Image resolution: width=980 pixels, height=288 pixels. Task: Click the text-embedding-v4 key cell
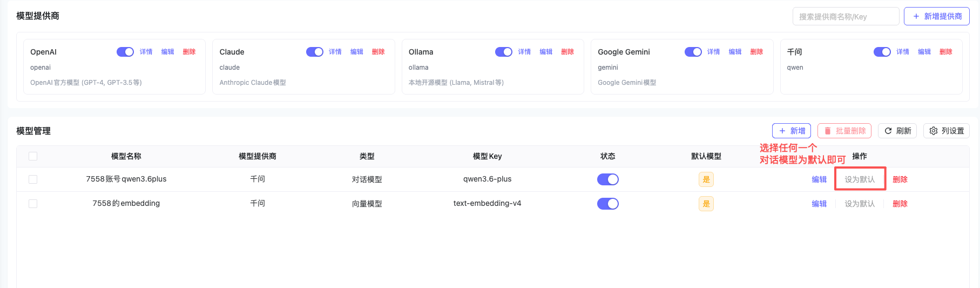[x=488, y=204]
